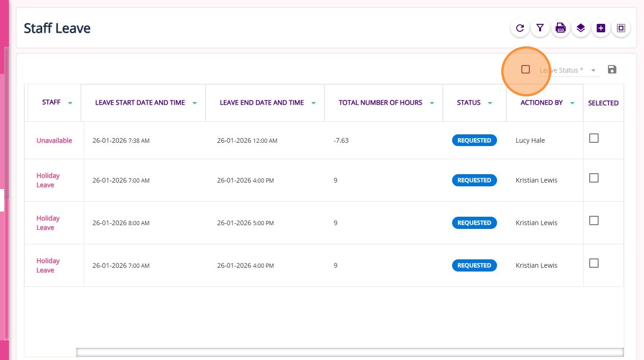
Task: Tick the last row's Selected checkbox
Action: tap(594, 263)
